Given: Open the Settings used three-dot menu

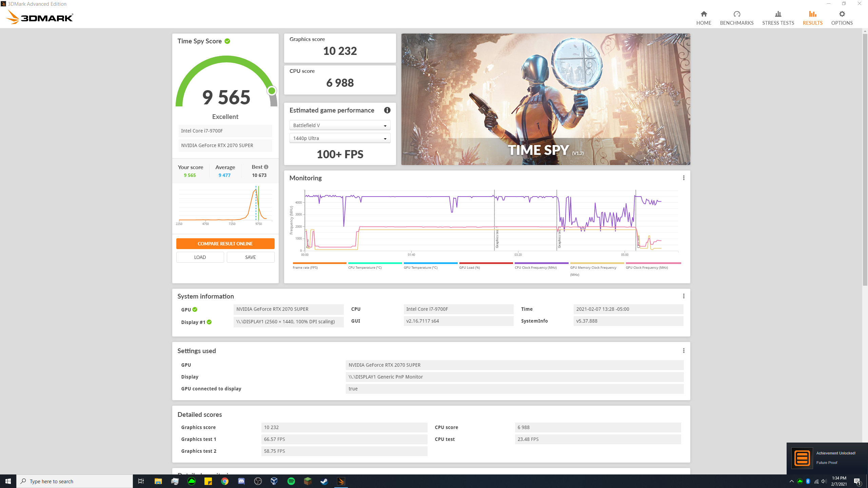Looking at the screenshot, I should [x=684, y=350].
